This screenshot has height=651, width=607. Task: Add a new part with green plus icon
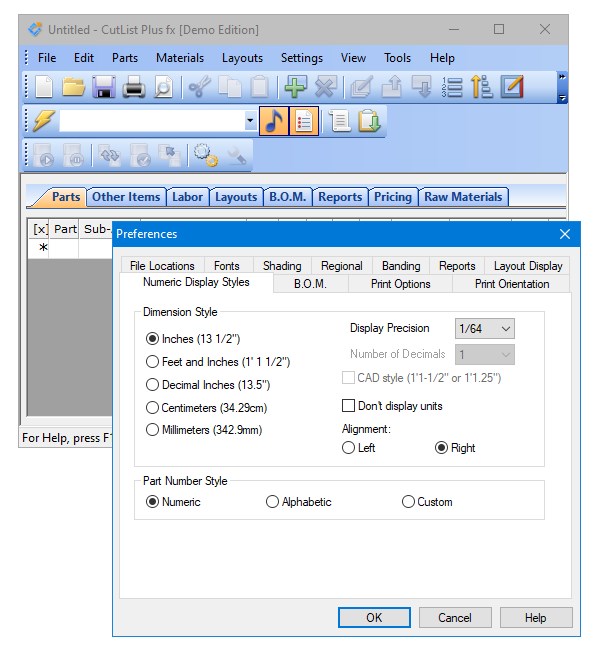(x=296, y=87)
